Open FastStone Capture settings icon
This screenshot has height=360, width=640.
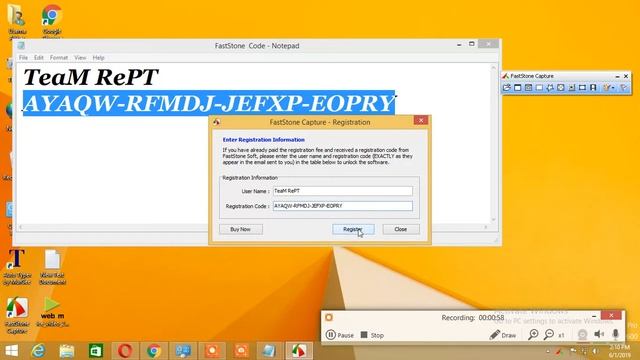(624, 87)
